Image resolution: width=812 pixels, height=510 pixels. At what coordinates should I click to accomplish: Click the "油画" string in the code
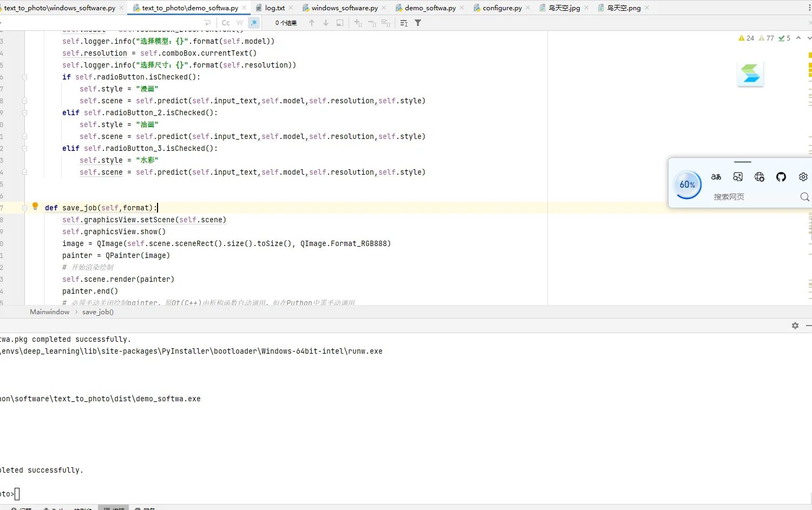[x=147, y=124]
